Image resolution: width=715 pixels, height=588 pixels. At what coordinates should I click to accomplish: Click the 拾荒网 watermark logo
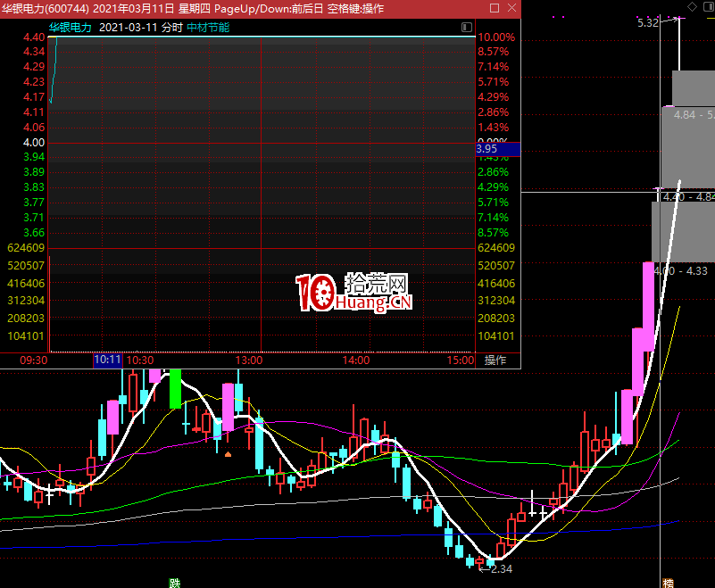click(355, 293)
